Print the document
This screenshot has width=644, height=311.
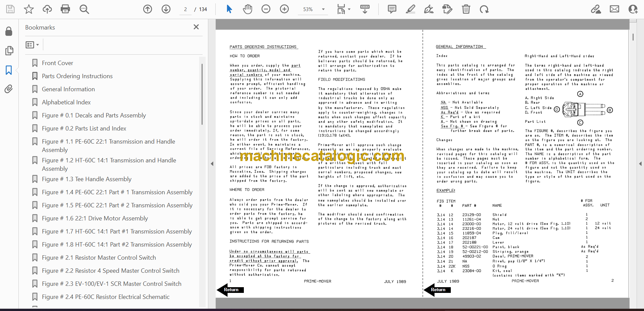pyautogui.click(x=65, y=9)
